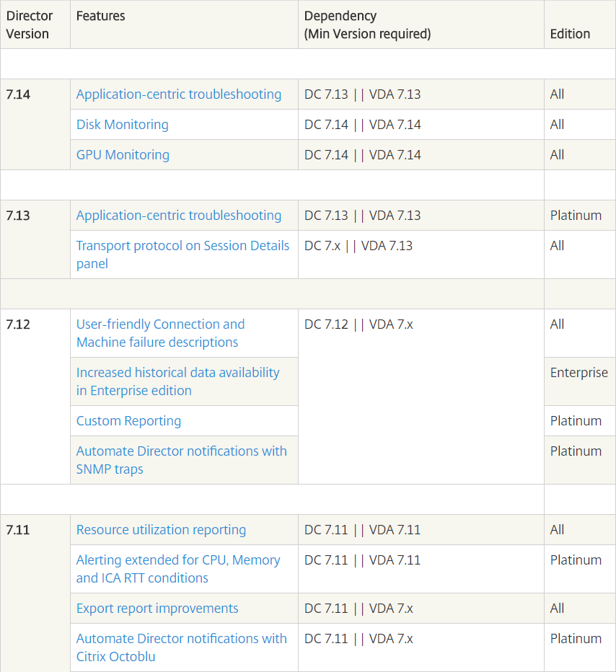Open Automate Director notifications with SNMP traps
Viewport: 616px width, 672px height.
(x=181, y=460)
